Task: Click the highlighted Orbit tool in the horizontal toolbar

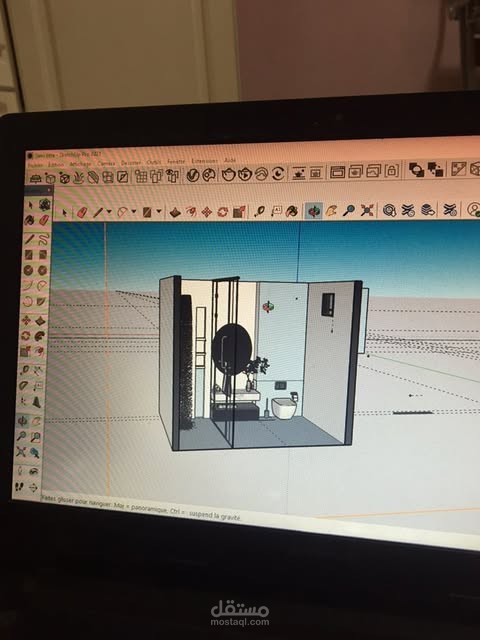Action: (313, 211)
